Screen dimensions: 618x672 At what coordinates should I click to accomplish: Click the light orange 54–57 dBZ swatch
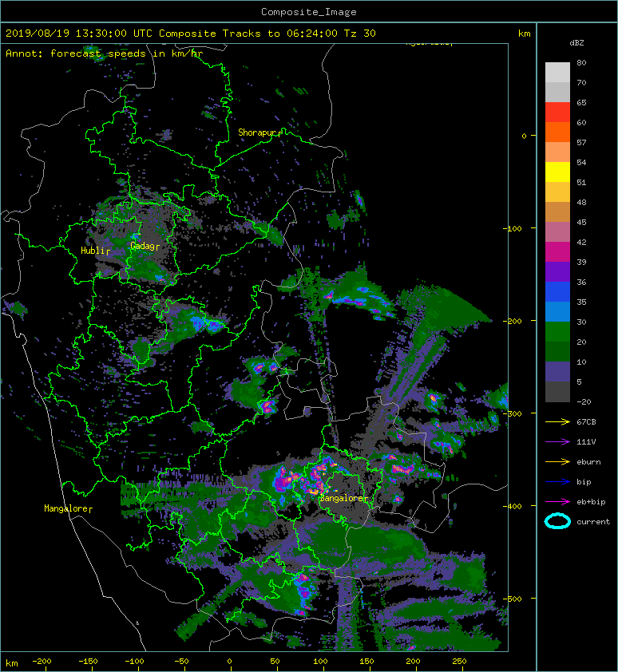click(x=557, y=152)
